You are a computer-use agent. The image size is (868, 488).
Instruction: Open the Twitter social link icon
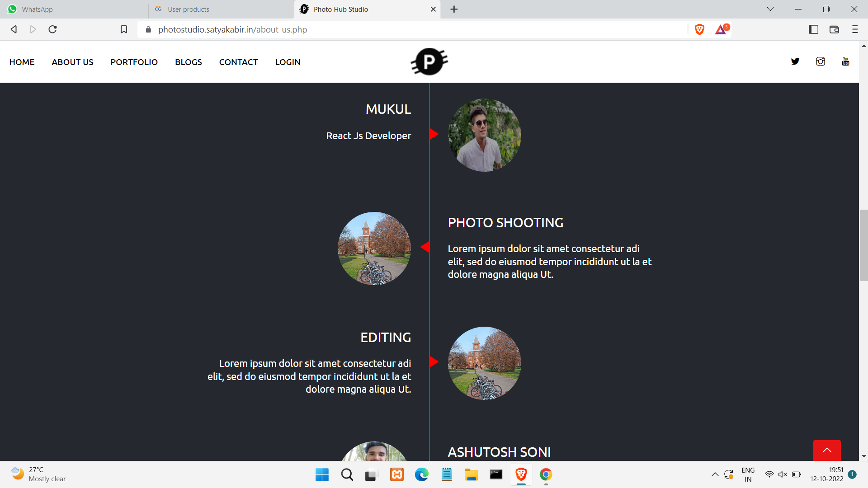795,61
